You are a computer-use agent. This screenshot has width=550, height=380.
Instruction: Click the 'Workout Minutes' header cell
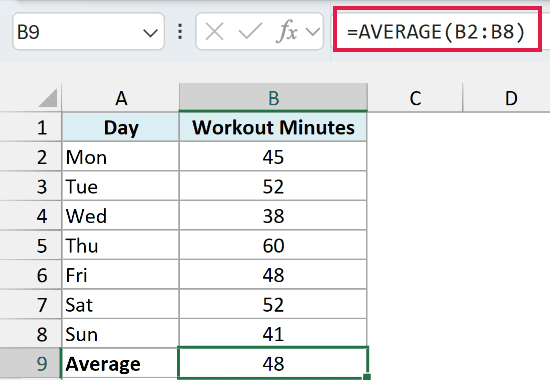pyautogui.click(x=273, y=127)
